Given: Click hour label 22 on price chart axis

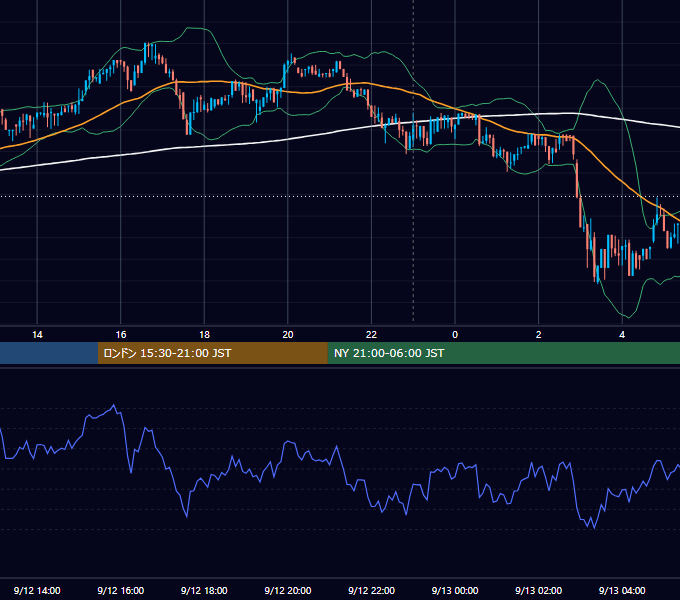Looking at the screenshot, I should pos(371,335).
